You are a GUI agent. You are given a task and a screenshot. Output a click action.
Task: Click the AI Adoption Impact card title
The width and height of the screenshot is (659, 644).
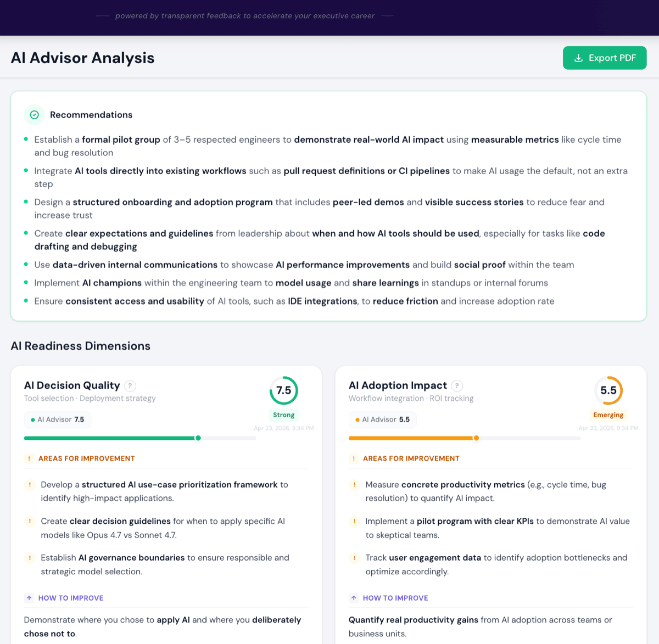(x=398, y=385)
